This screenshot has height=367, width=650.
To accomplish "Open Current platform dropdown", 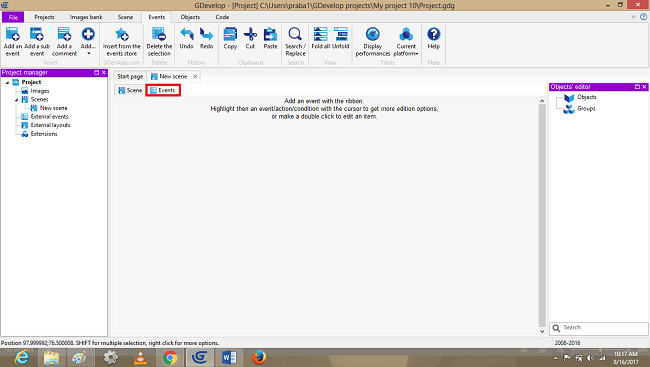I will click(x=406, y=41).
